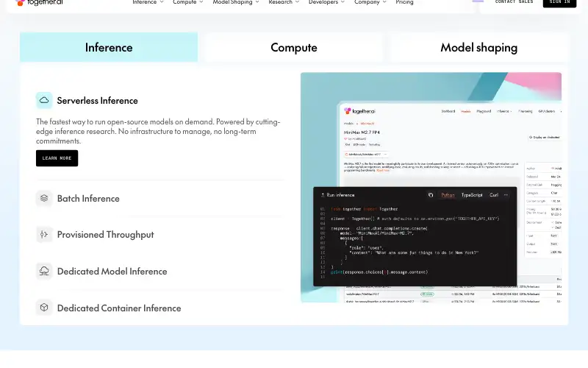Open the Research navigation dropdown

(284, 2)
